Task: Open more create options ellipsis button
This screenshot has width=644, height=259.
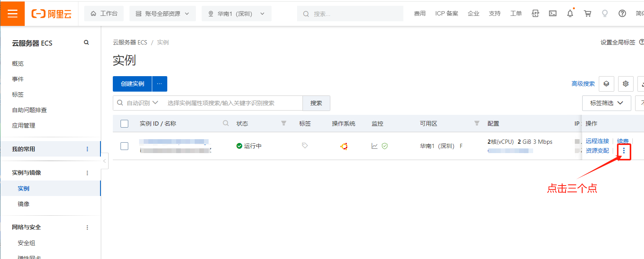Action: tap(160, 84)
